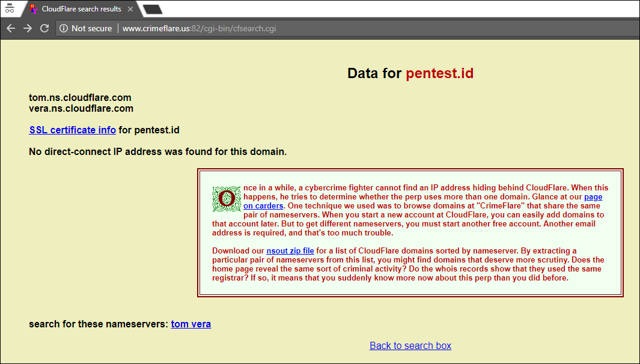Viewport: 640px width, 364px height.
Task: Click the 'search for these nameservers:' label
Action: tap(99, 324)
